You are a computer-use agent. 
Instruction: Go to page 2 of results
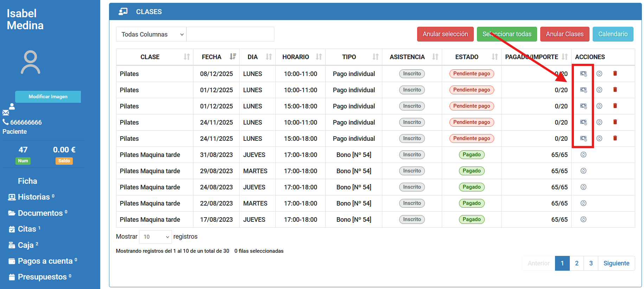(x=576, y=263)
